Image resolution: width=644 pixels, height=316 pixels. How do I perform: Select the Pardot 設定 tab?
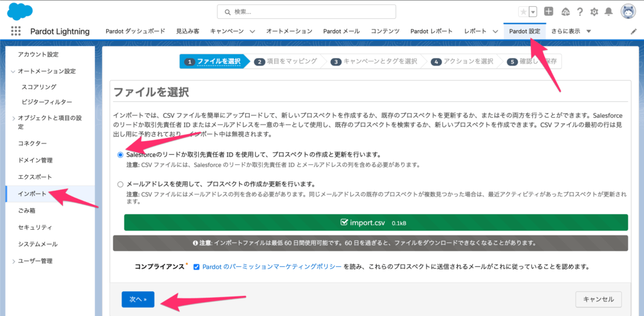click(x=525, y=31)
